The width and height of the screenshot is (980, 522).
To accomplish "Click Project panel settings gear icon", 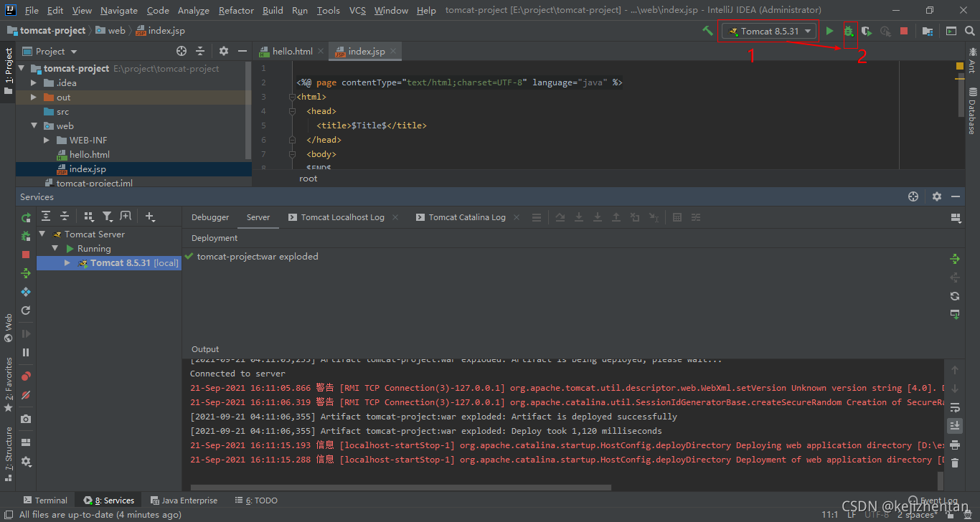I will coord(224,51).
